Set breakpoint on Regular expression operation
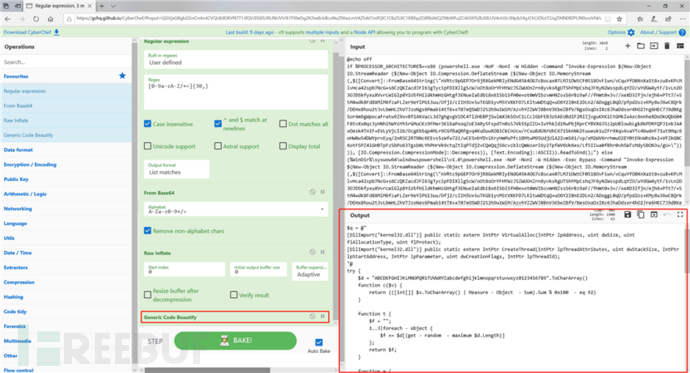The image size is (690, 373). click(323, 41)
